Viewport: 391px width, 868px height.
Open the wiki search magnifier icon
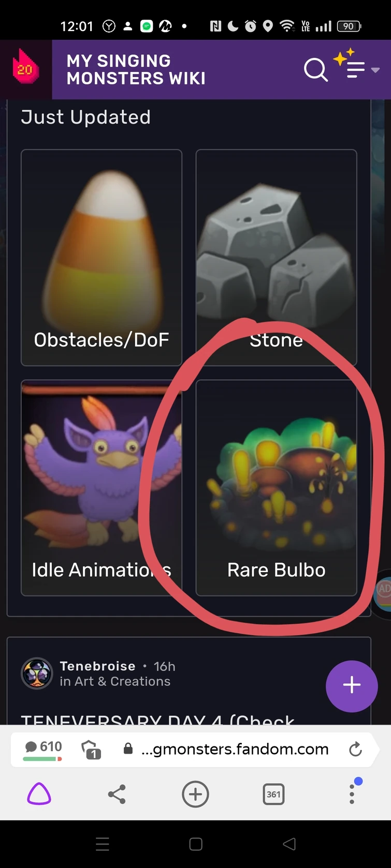click(315, 70)
